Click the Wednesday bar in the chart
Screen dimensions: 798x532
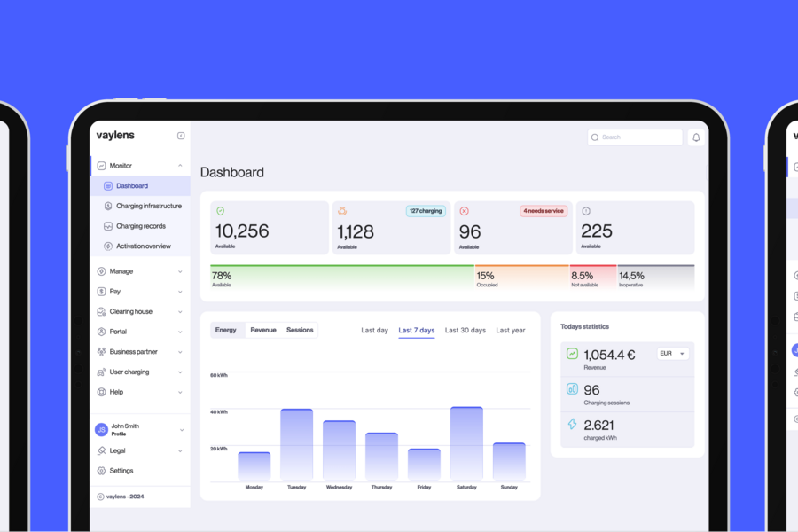pyautogui.click(x=339, y=450)
